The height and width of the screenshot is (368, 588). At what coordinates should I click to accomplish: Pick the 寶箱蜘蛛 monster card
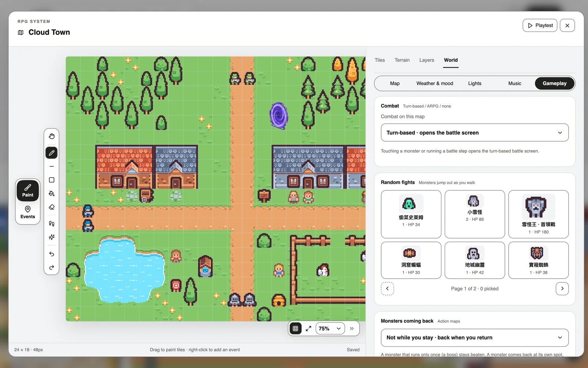[x=538, y=260]
